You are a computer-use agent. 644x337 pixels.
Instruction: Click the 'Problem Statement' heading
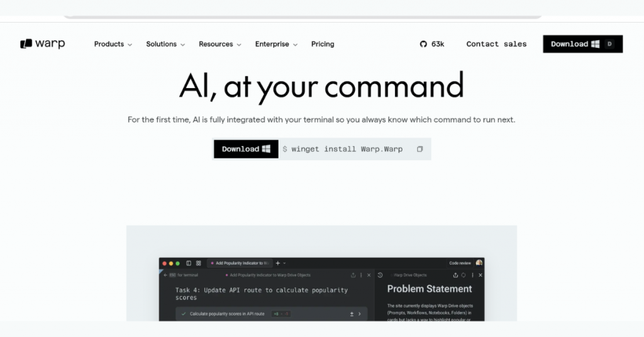429,289
